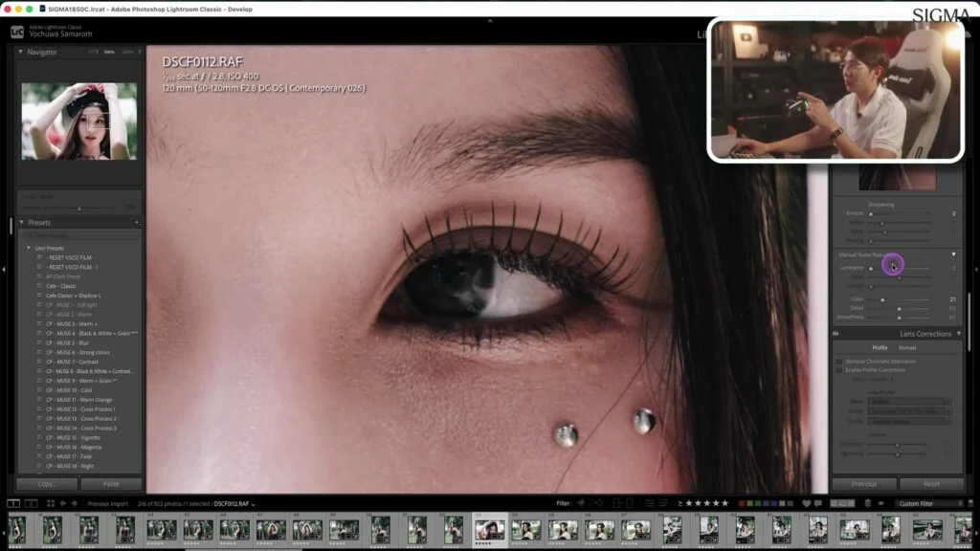The height and width of the screenshot is (551, 980).
Task: Collapse right panel via edge arrow
Action: (976, 269)
